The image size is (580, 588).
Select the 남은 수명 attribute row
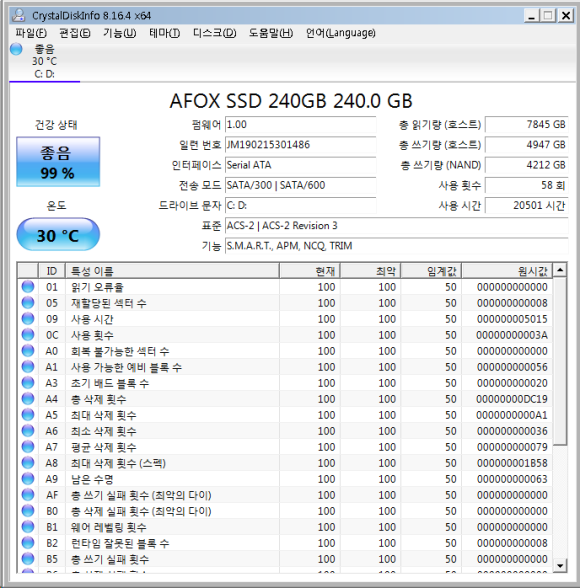point(285,479)
